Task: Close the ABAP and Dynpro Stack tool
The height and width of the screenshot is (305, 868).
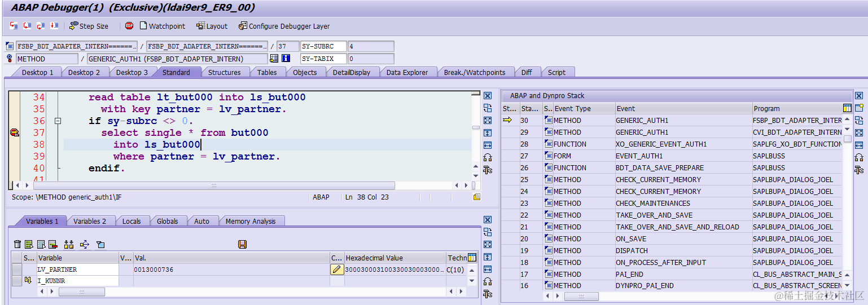Action: coord(859,96)
